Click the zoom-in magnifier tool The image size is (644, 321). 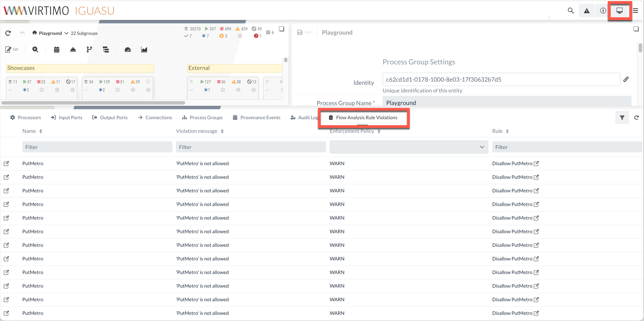point(35,49)
